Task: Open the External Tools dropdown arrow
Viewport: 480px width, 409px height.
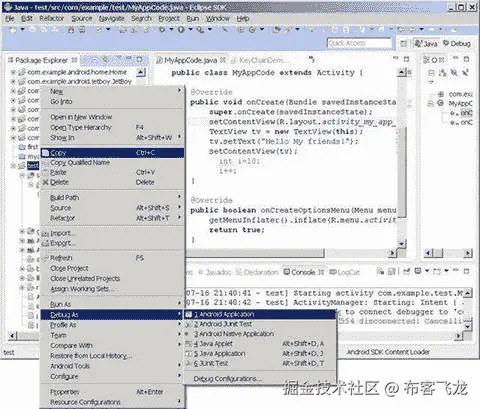Action: (210, 30)
